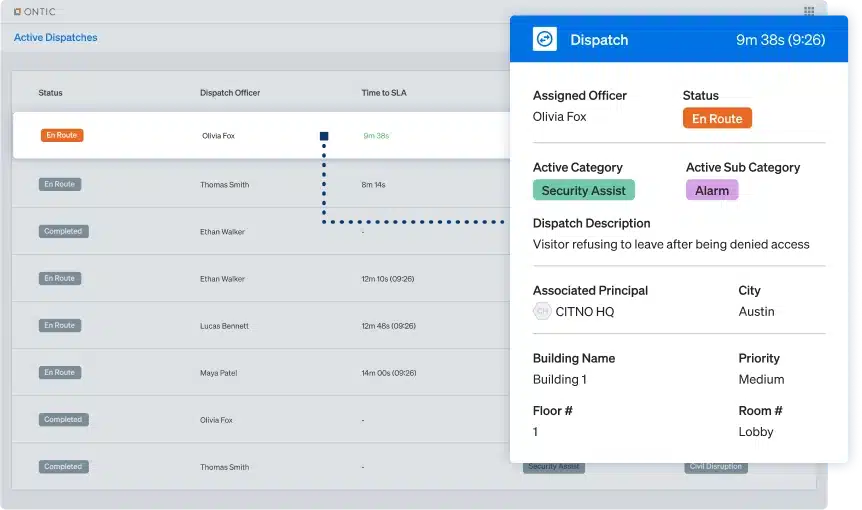The height and width of the screenshot is (510, 862).
Task: Select En Route badge in Olivia Fox row
Action: [62, 135]
